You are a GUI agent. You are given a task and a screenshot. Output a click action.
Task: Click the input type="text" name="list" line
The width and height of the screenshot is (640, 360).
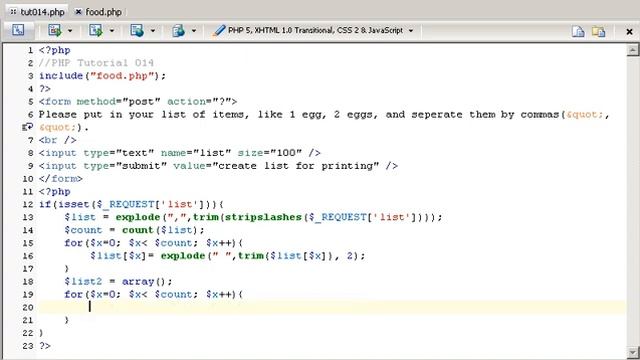pyautogui.click(x=180, y=153)
